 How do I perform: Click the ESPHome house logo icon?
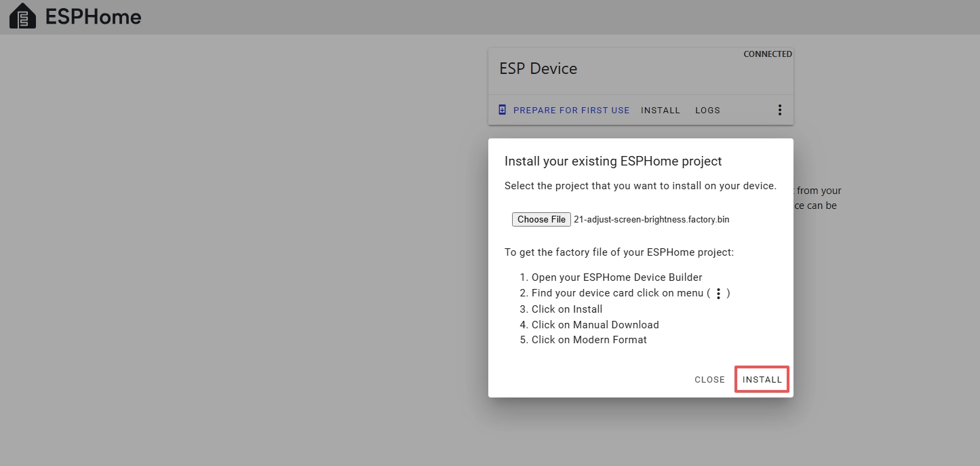coord(22,16)
